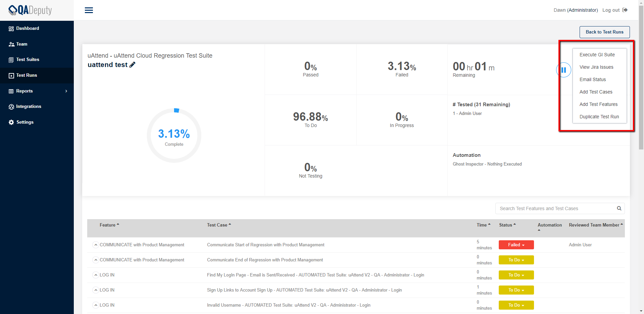
Task: Click the Settings gear icon
Action: [x=11, y=122]
